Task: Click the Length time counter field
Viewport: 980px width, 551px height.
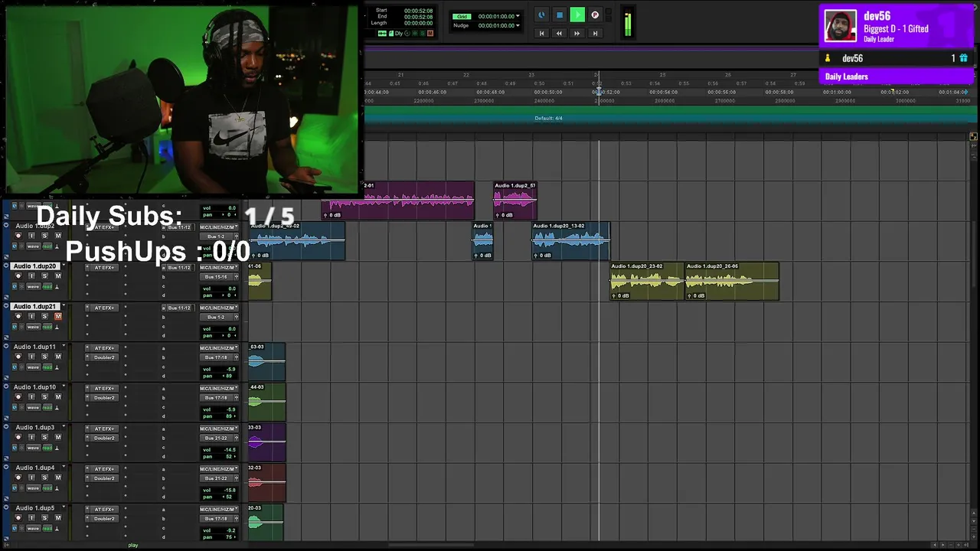Action: pos(418,23)
